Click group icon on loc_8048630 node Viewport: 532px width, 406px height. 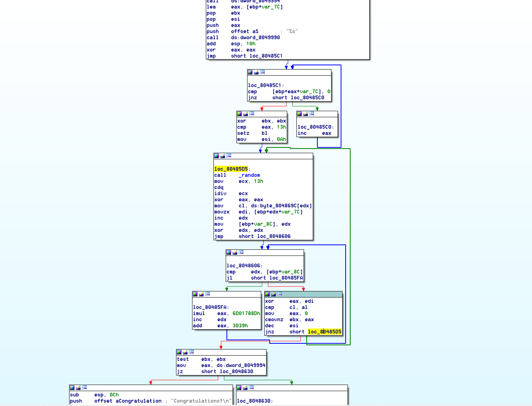tap(251, 388)
